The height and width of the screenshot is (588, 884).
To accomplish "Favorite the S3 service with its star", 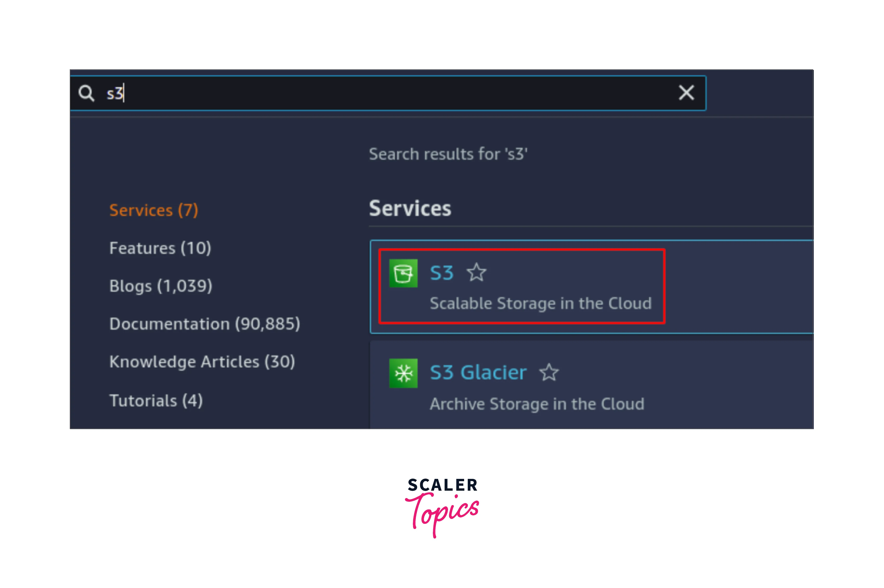I will (x=476, y=272).
